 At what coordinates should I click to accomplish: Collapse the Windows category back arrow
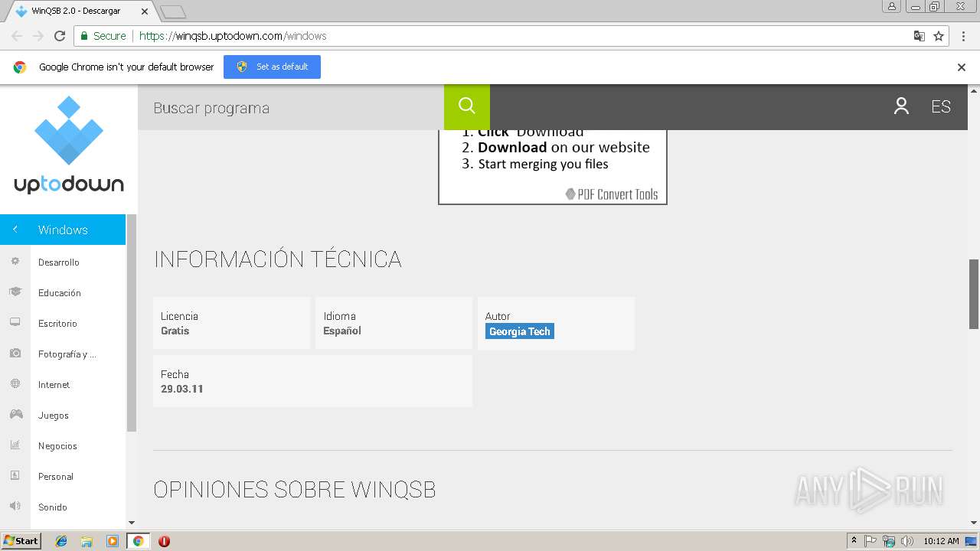click(x=15, y=230)
